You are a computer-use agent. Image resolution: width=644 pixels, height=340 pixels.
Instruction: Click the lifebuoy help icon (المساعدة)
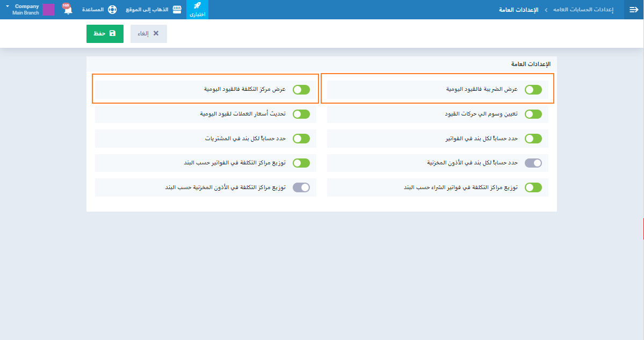click(112, 10)
